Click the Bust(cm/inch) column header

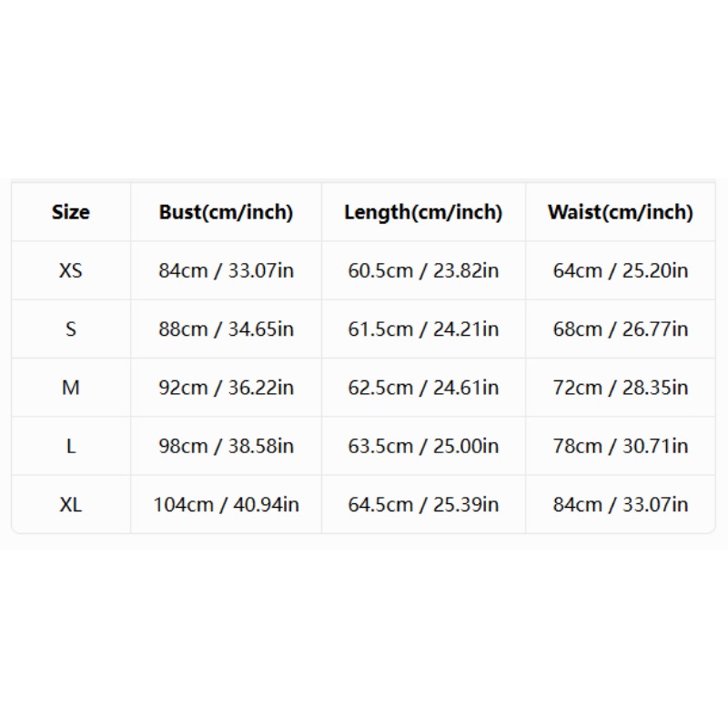click(x=226, y=212)
